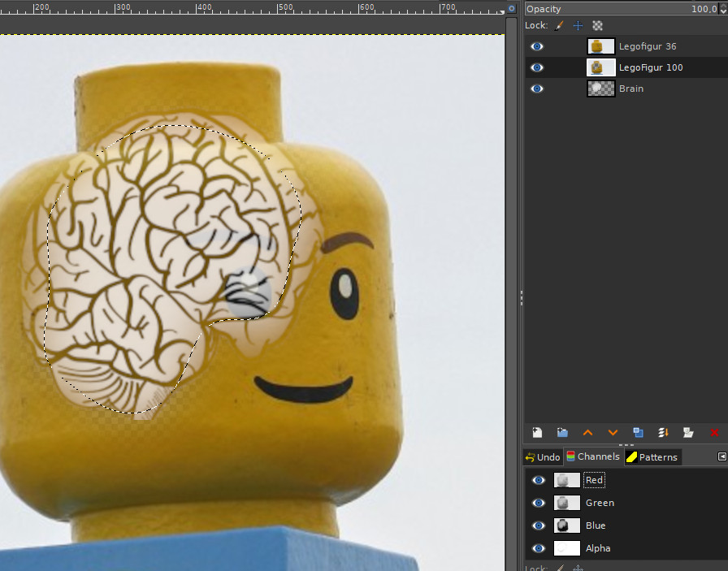
Task: Adjust the layer Opacity slider
Action: coord(622,9)
